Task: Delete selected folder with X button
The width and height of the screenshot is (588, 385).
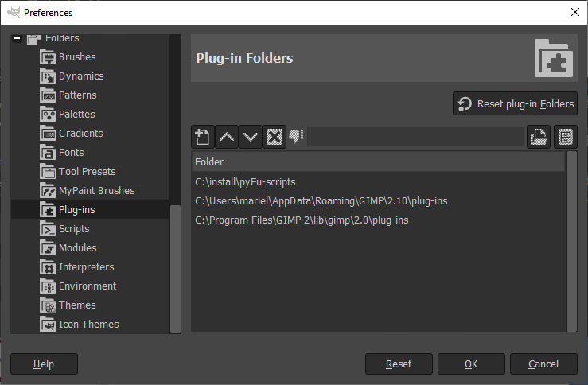Action: click(x=275, y=137)
